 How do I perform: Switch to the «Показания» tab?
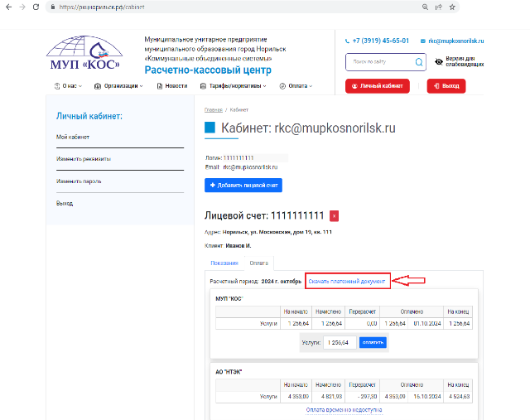pyautogui.click(x=224, y=263)
